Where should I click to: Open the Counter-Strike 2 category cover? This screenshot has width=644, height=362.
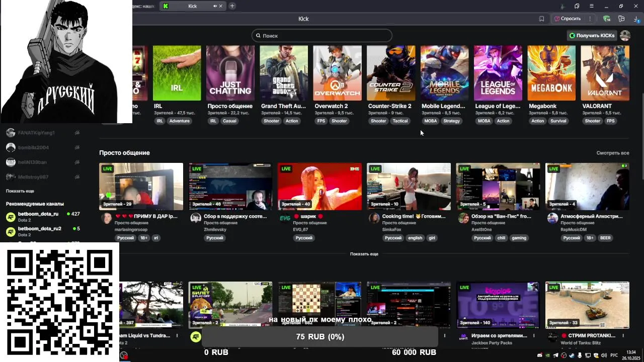[391, 73]
